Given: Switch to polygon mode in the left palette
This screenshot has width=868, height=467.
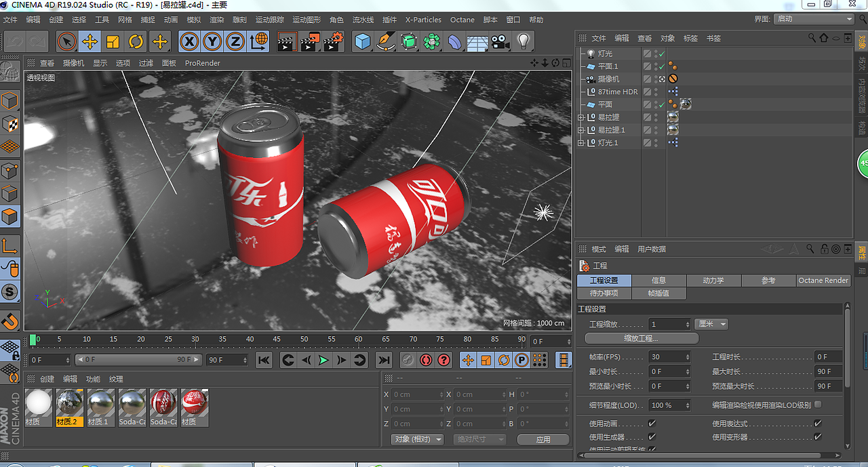Looking at the screenshot, I should pyautogui.click(x=9, y=216).
